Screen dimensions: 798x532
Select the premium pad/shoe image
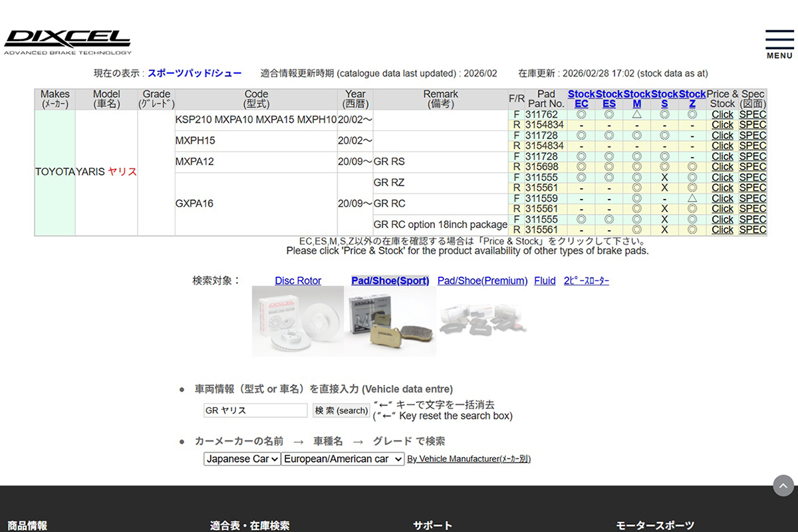[483, 322]
